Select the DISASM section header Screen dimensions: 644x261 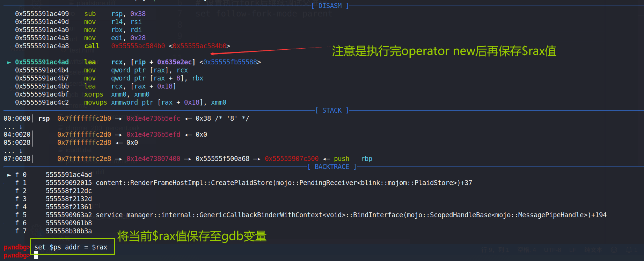[x=330, y=6]
